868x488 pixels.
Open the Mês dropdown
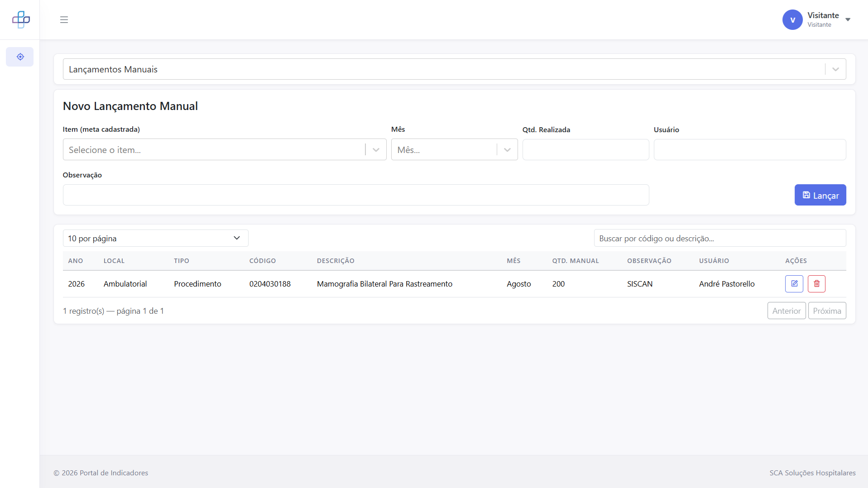(454, 150)
